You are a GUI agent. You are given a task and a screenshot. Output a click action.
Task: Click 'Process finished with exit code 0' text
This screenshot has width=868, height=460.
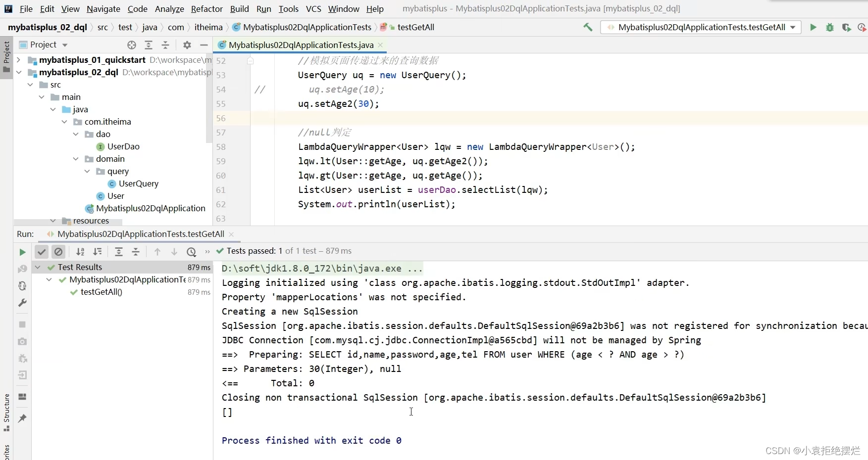tap(311, 440)
